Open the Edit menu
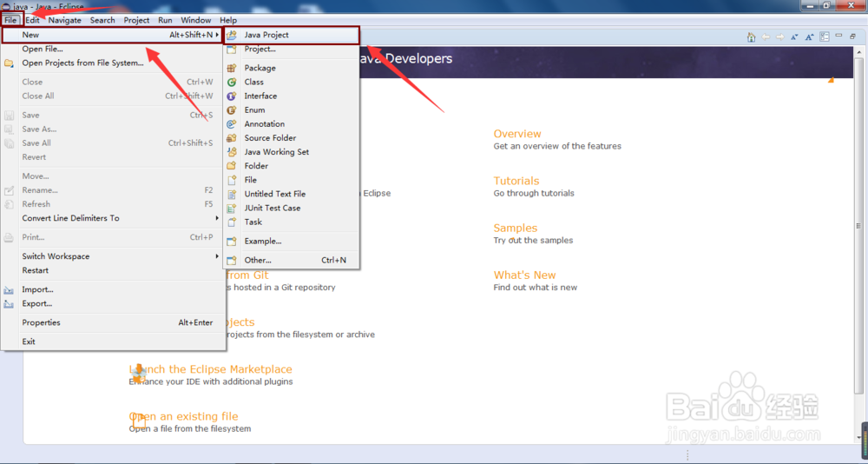This screenshot has height=464, width=868. click(33, 20)
